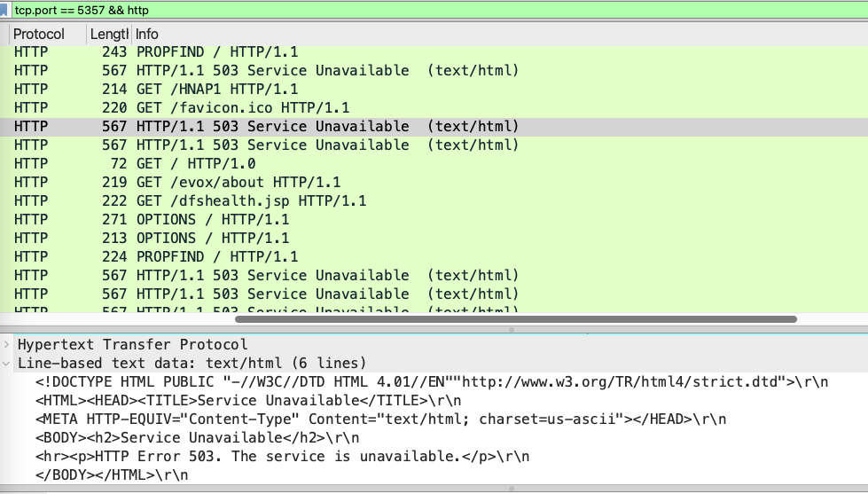Screen dimensions: 868x494
Task: Select the 72 GET / HTTP/1.0 packet
Action: tap(434, 164)
